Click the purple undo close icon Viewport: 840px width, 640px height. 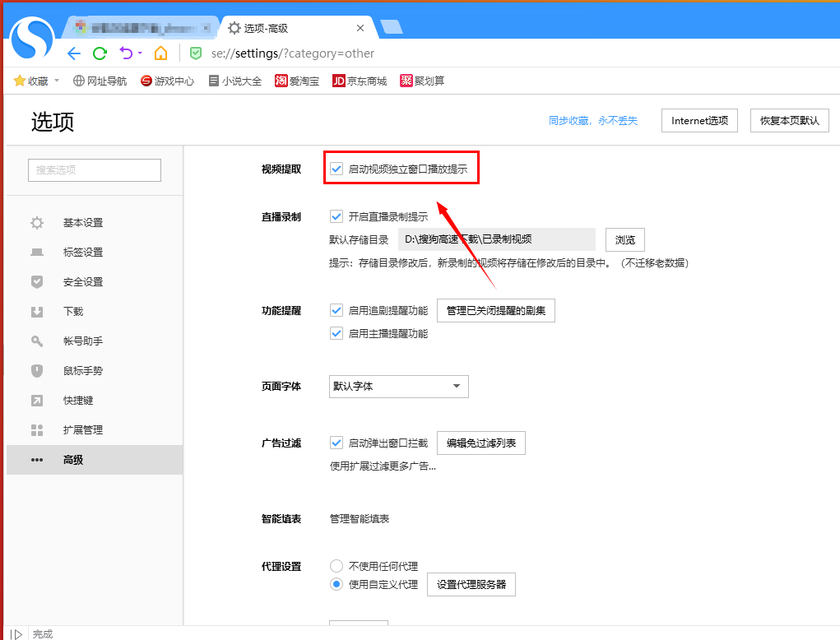click(x=126, y=53)
